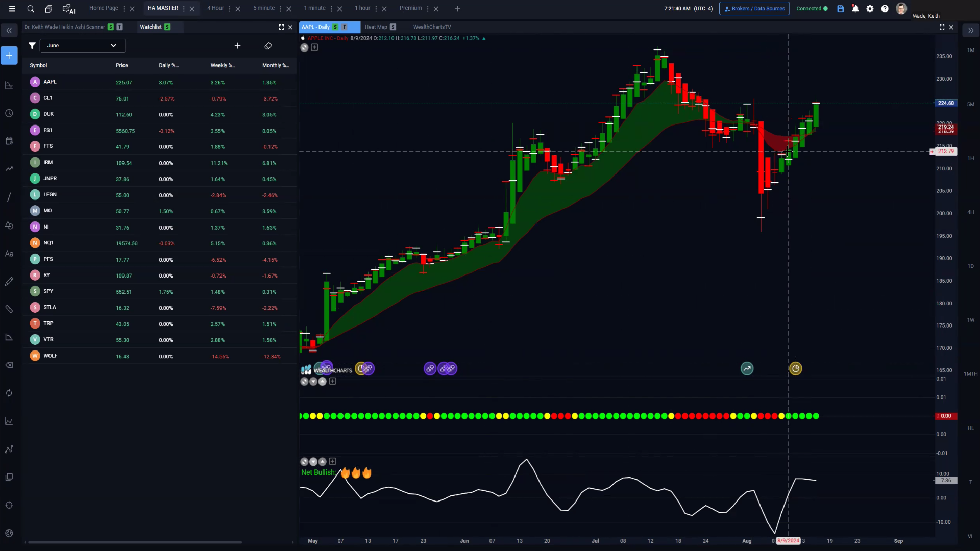Click the crosshair target icon in sidebar
The image size is (980, 551).
[9, 505]
